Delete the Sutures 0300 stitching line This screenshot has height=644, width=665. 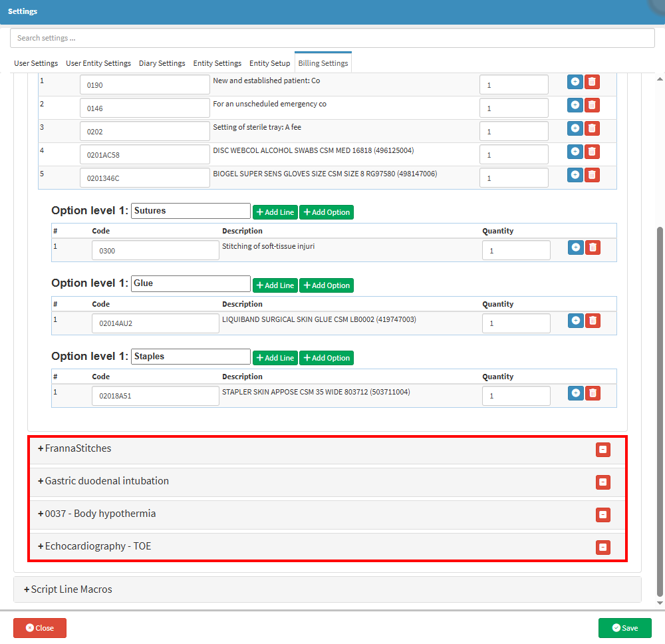coord(593,247)
